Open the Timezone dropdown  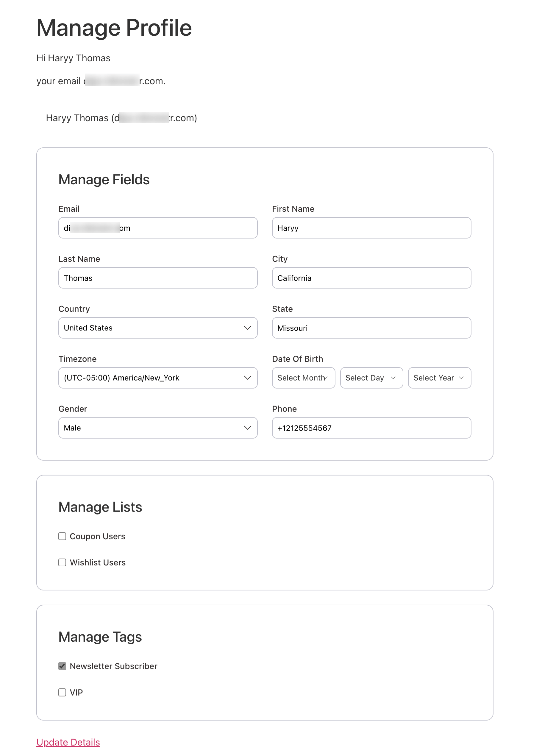pos(157,378)
